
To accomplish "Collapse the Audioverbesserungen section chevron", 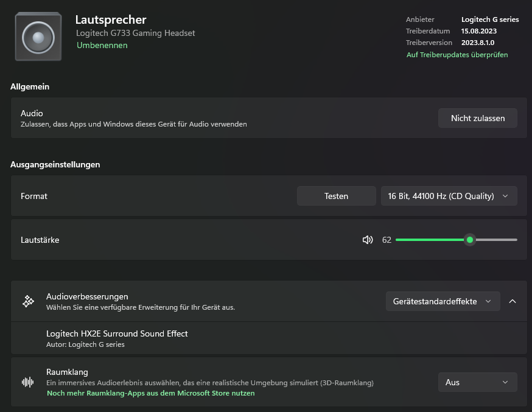I will (513, 301).
